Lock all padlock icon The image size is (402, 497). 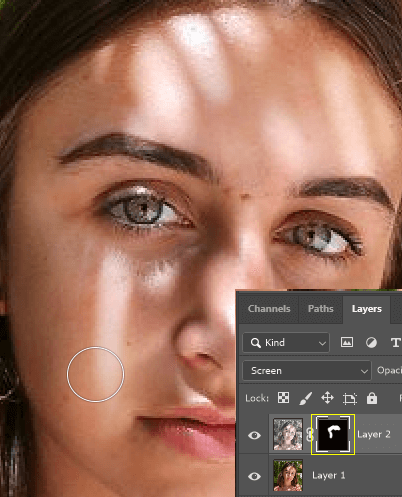coord(372,398)
